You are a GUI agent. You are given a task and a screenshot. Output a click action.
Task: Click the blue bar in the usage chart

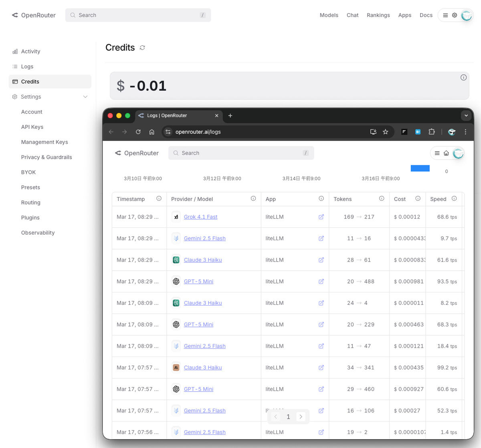tap(420, 168)
